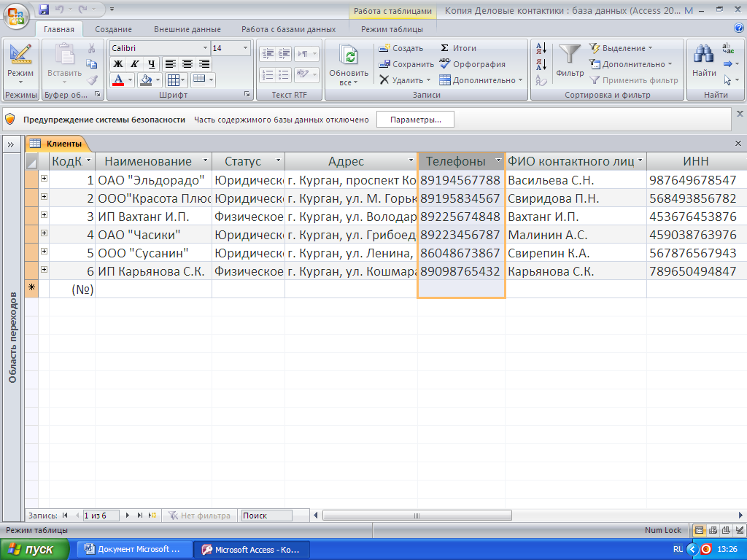
Task: Click the replace ab-ac icon
Action: (728, 48)
